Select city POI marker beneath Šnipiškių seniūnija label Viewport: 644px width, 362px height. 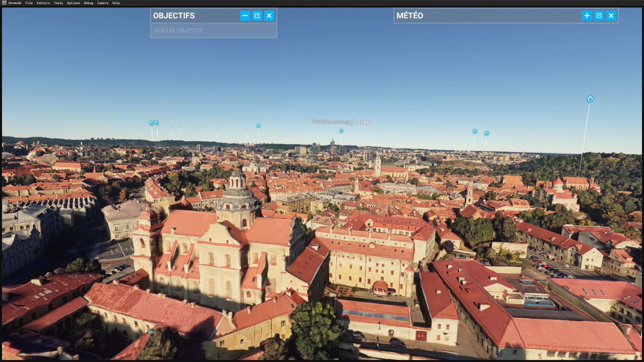pyautogui.click(x=341, y=131)
